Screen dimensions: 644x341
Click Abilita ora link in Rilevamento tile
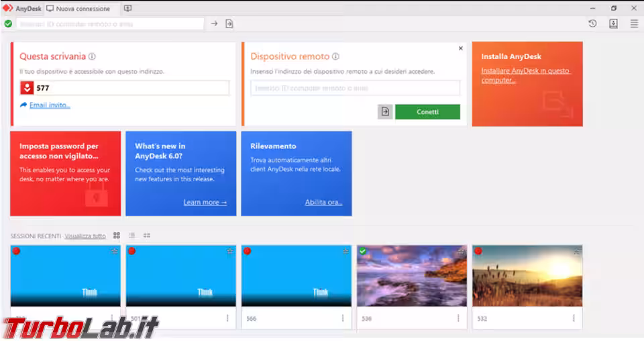(323, 202)
